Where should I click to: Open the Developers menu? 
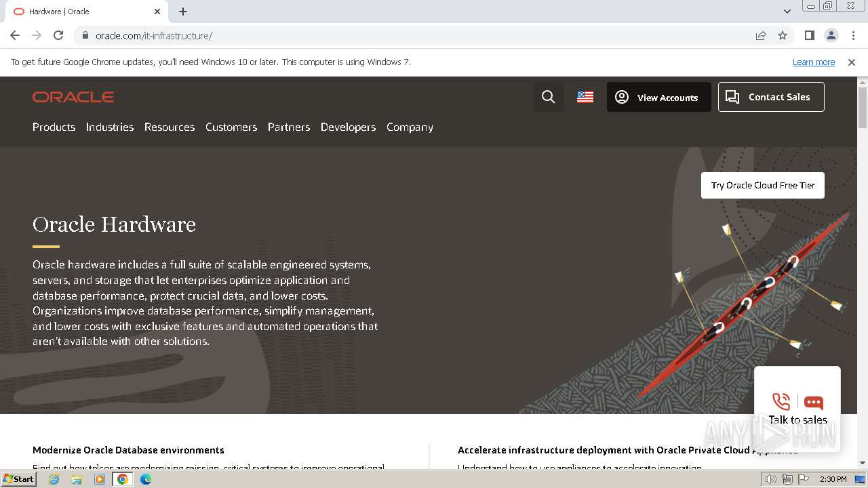(348, 127)
